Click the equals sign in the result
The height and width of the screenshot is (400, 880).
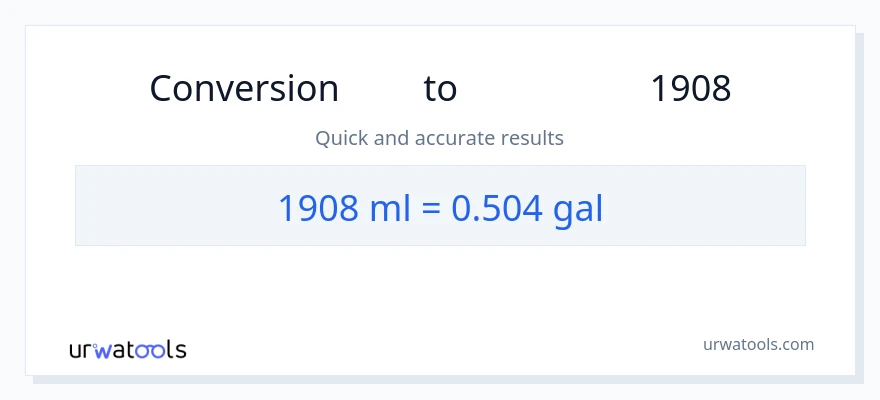point(433,208)
